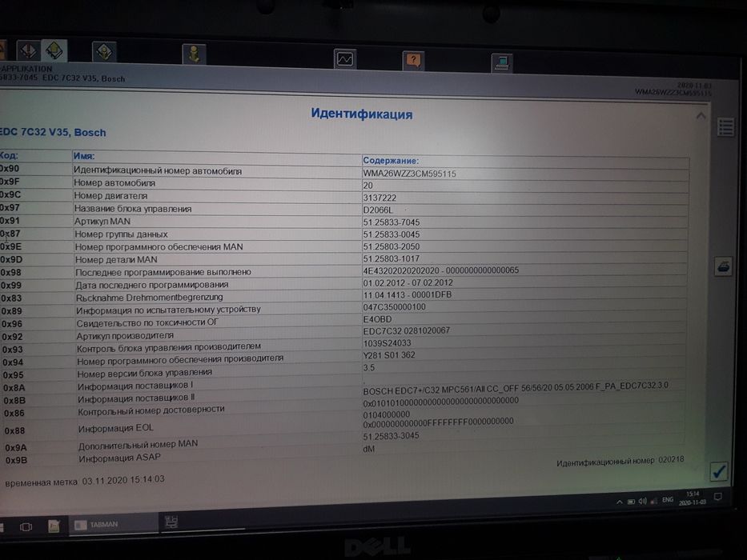Select the value 1039S24033
Viewport: 747px width, 560px height.
[387, 343]
